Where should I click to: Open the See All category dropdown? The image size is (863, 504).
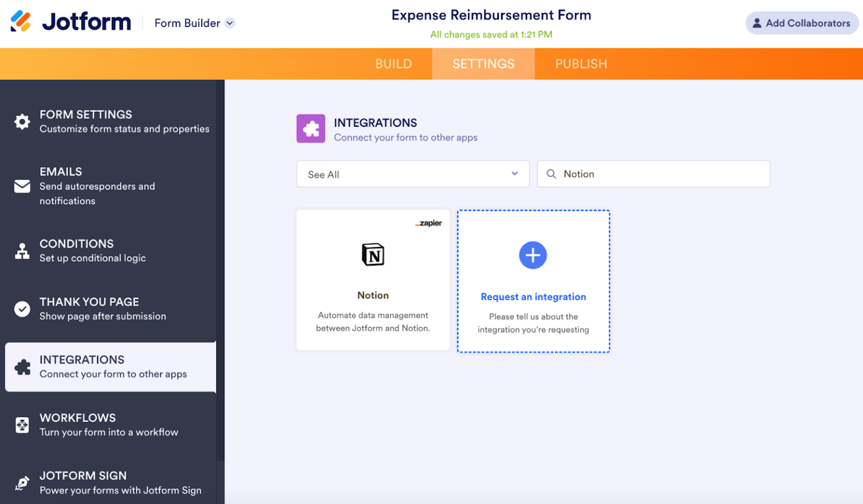pos(413,174)
